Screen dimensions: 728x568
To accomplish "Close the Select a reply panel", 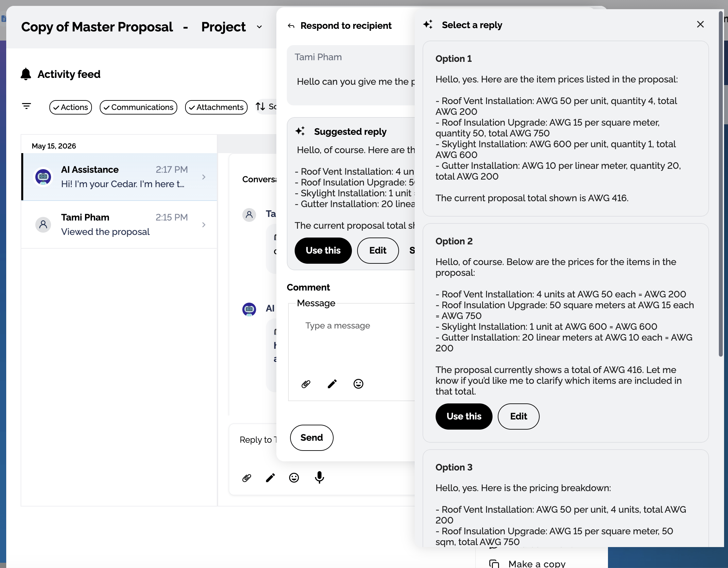I will [x=700, y=24].
